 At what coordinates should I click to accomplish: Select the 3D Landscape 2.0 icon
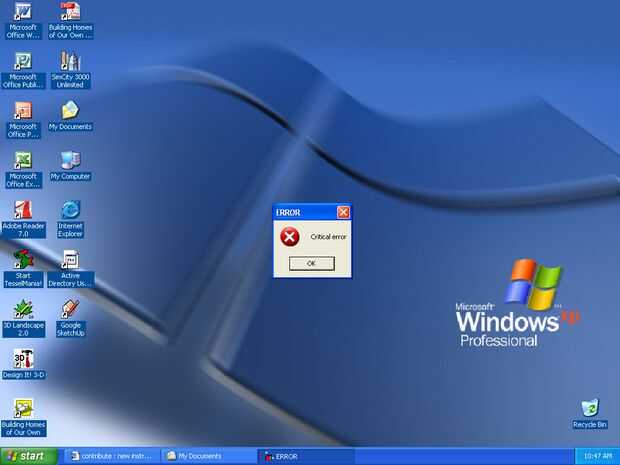pyautogui.click(x=23, y=319)
